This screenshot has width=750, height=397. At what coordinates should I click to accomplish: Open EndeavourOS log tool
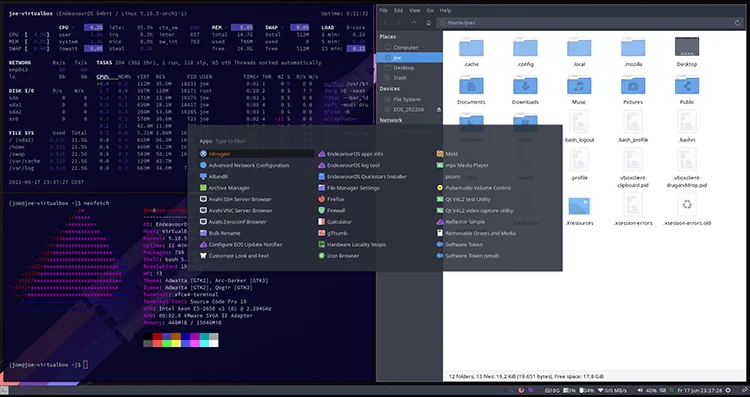pos(349,165)
